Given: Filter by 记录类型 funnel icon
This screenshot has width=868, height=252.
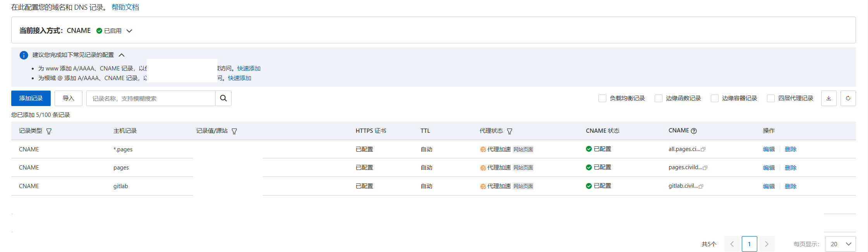Looking at the screenshot, I should pos(49,131).
